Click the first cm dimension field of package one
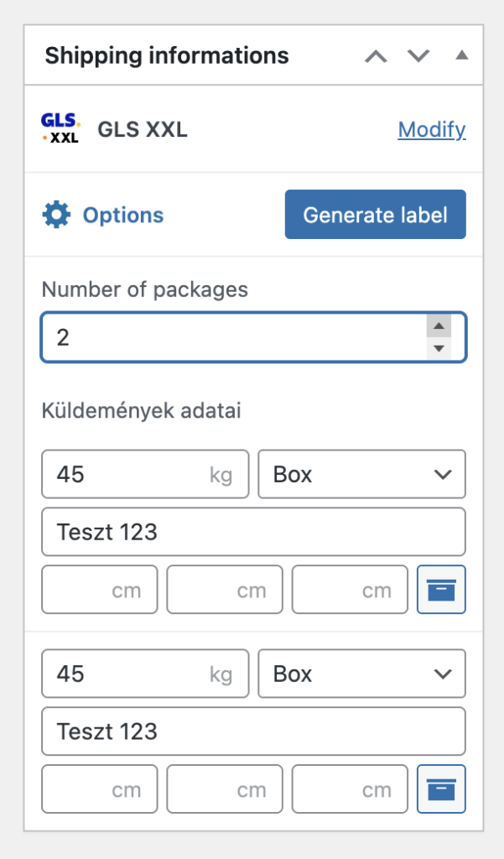Image resolution: width=504 pixels, height=859 pixels. coord(99,590)
